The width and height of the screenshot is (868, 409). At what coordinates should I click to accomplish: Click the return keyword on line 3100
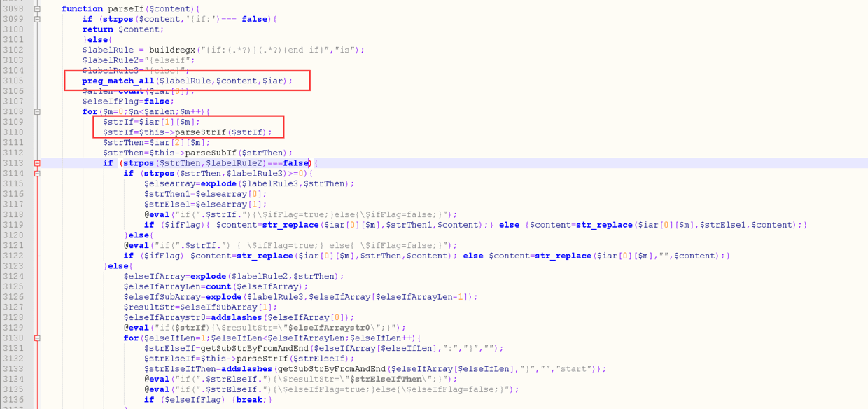(97, 29)
